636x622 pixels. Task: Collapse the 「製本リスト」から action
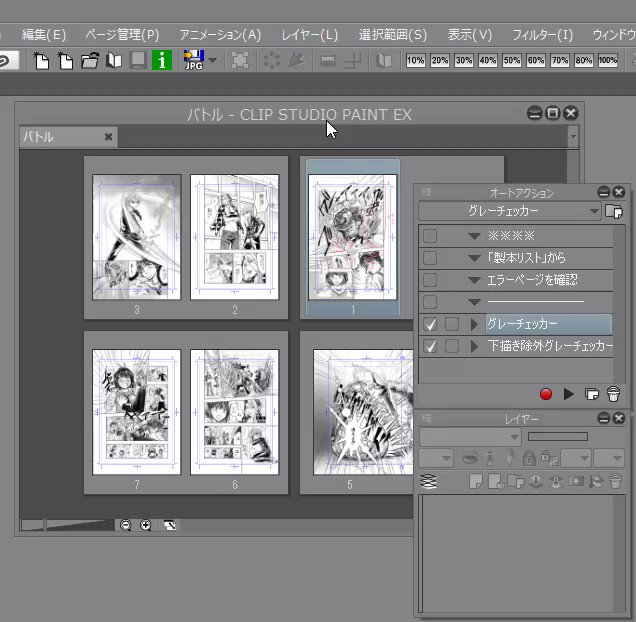[474, 258]
